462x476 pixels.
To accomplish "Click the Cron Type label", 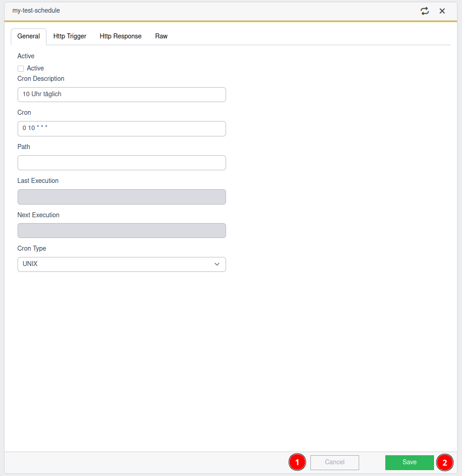I will (x=32, y=248).
